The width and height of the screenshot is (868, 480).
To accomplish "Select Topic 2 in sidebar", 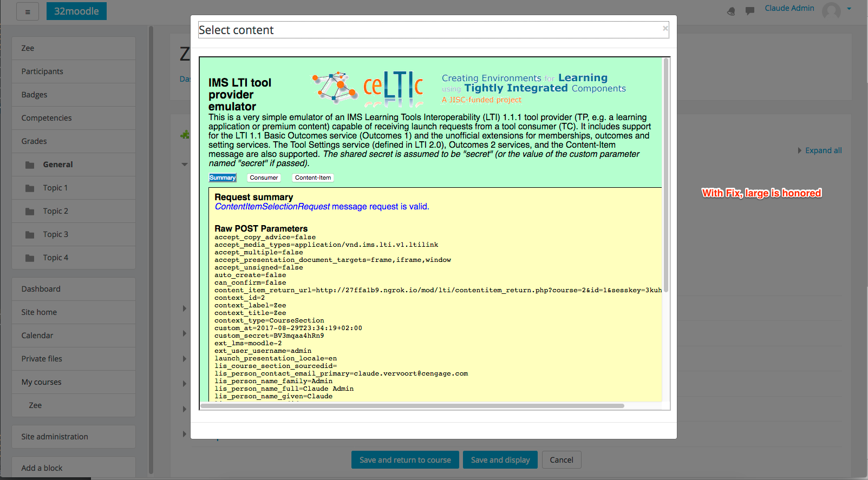I will coord(74,211).
